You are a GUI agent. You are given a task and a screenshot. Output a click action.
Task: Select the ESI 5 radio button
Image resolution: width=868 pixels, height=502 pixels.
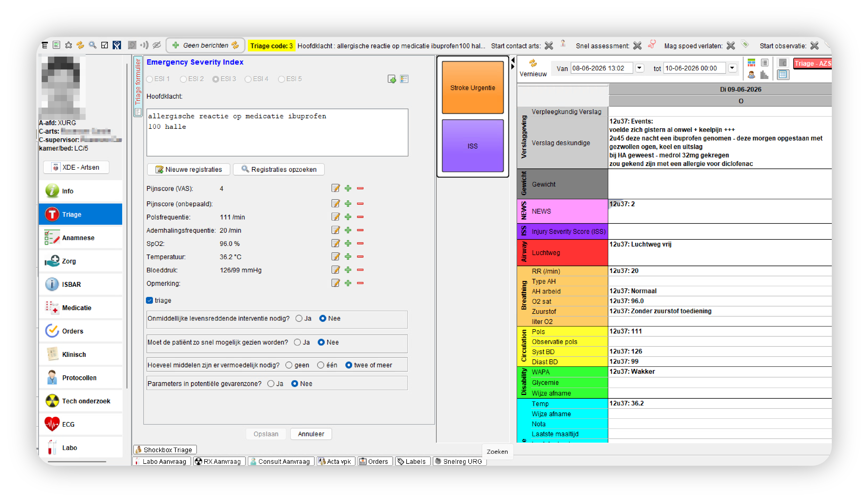pos(281,79)
